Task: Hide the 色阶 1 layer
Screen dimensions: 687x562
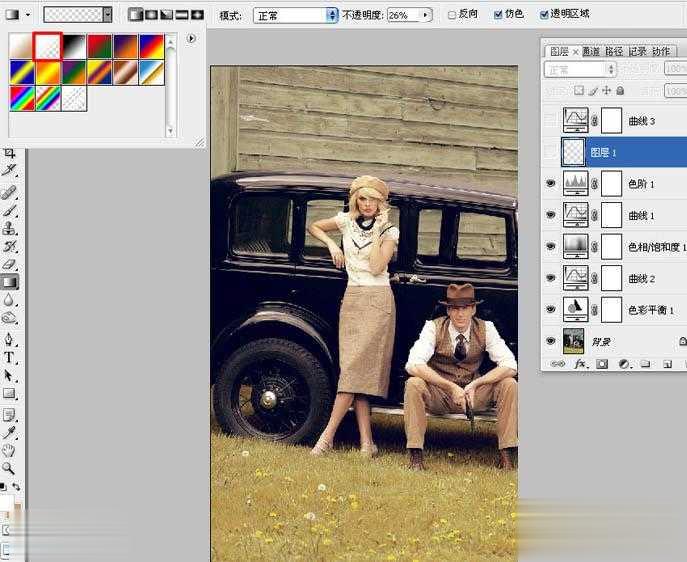Action: coord(551,184)
